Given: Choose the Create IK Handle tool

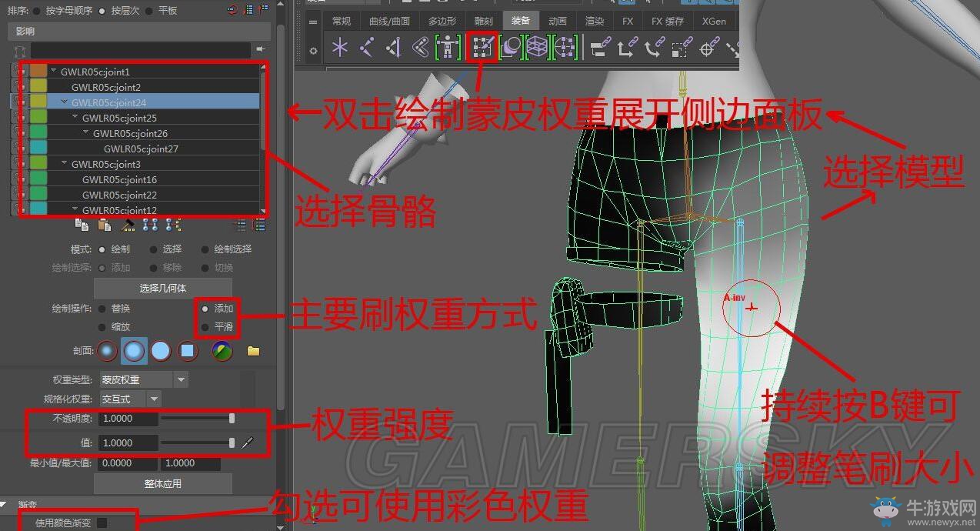Looking at the screenshot, I should [x=394, y=48].
